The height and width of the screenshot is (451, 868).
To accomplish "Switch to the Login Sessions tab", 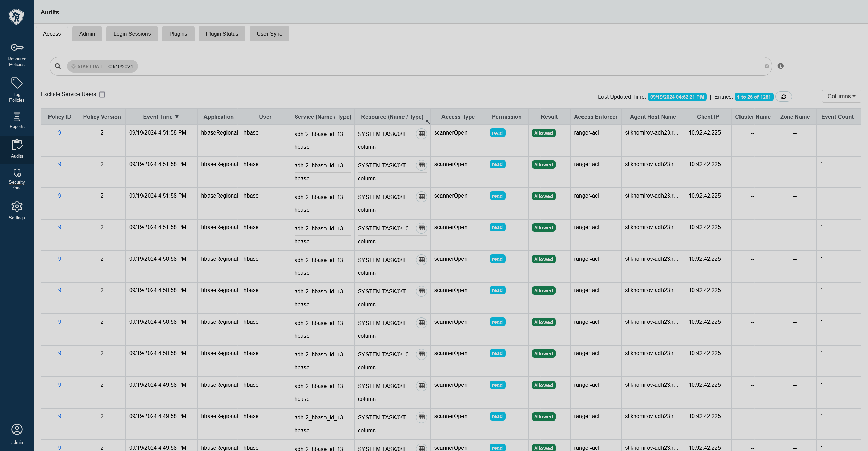I will click(132, 33).
